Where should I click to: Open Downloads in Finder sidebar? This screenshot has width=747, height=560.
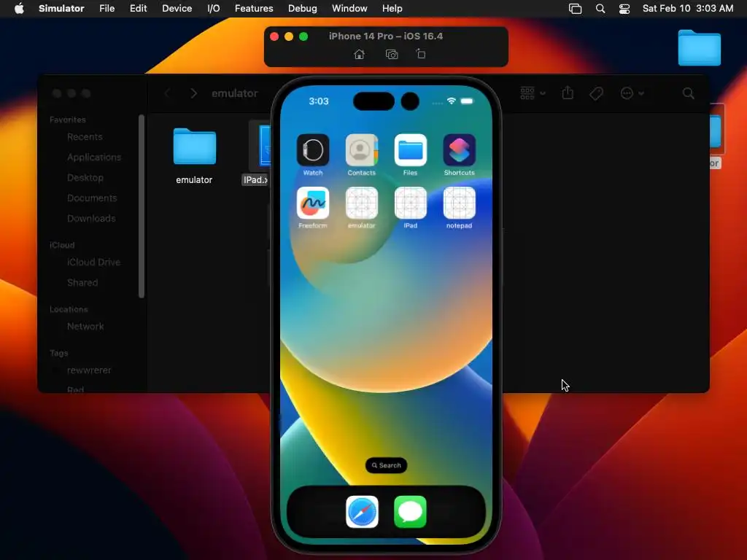click(91, 219)
